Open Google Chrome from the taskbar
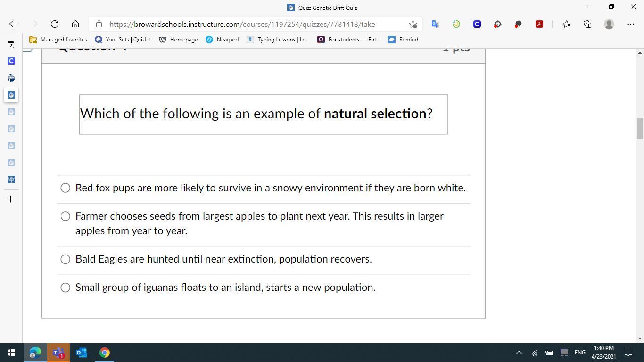The image size is (644, 362). pyautogui.click(x=105, y=353)
